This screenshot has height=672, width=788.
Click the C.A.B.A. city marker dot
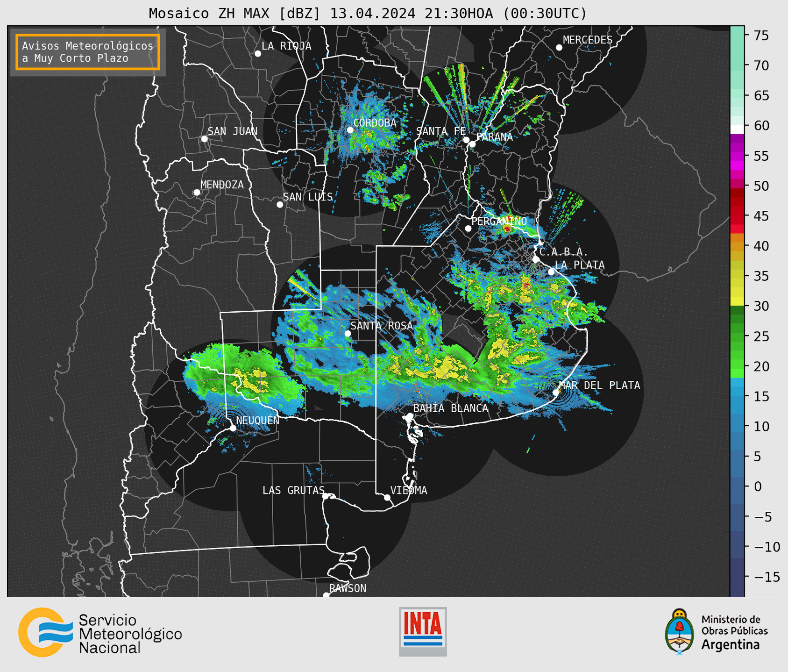536,259
